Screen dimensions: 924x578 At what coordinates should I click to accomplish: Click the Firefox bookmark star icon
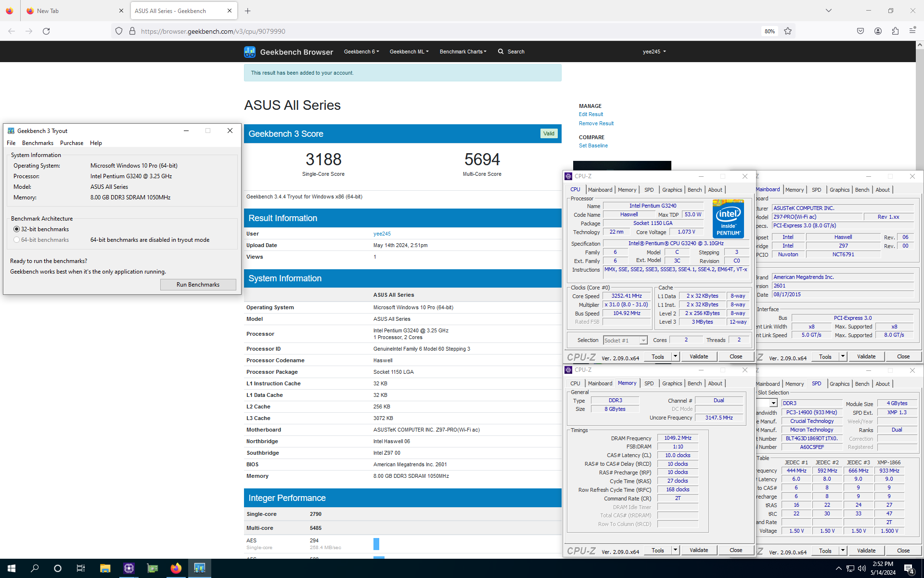[788, 31]
